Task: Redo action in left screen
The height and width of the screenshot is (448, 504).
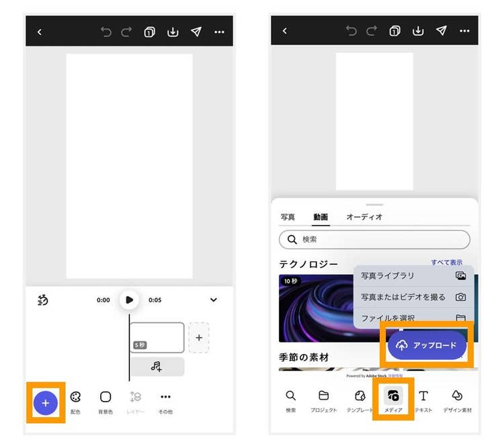Action: click(126, 32)
